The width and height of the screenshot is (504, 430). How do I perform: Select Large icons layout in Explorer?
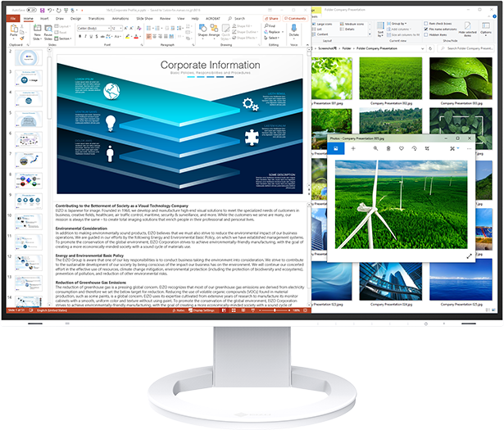pos(322,24)
